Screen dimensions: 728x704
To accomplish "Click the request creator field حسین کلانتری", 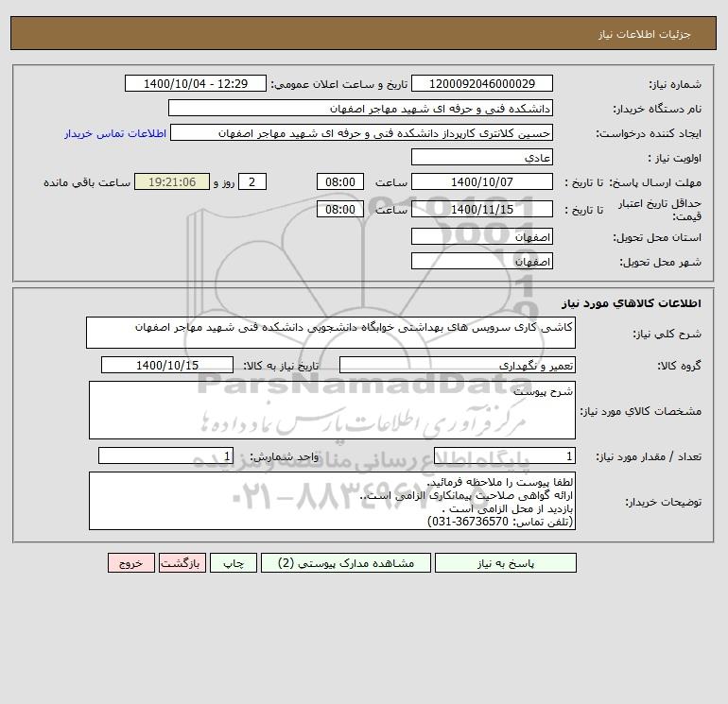I will pos(362,132).
